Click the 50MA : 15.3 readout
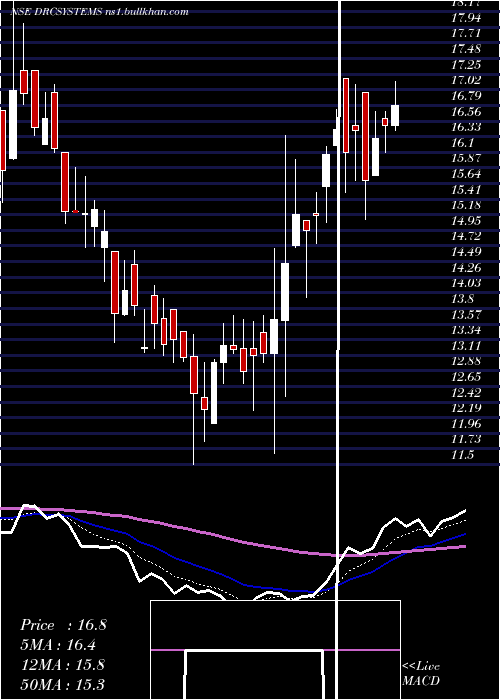Image resolution: width=500 pixels, height=700 pixels. pyautogui.click(x=63, y=684)
